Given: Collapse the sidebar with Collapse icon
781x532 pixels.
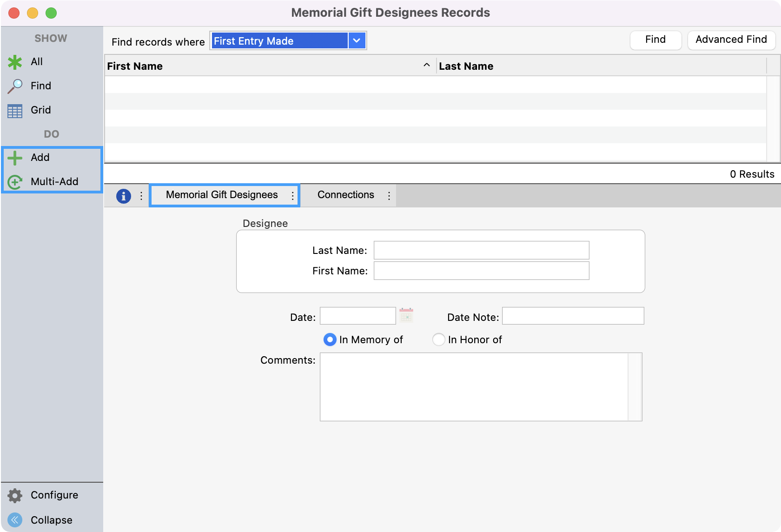Looking at the screenshot, I should (15, 520).
